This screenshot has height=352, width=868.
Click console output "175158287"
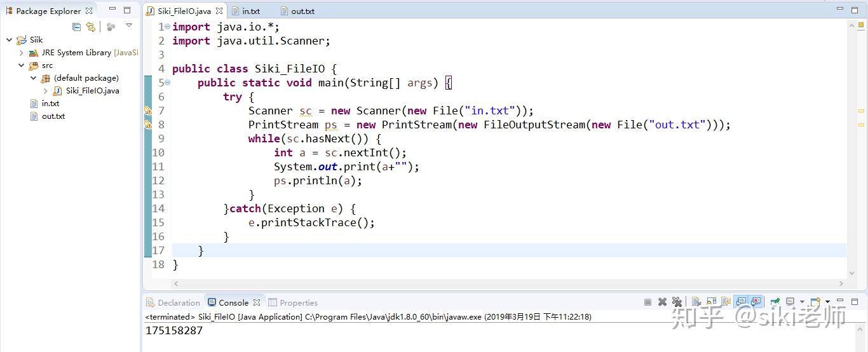tap(174, 330)
